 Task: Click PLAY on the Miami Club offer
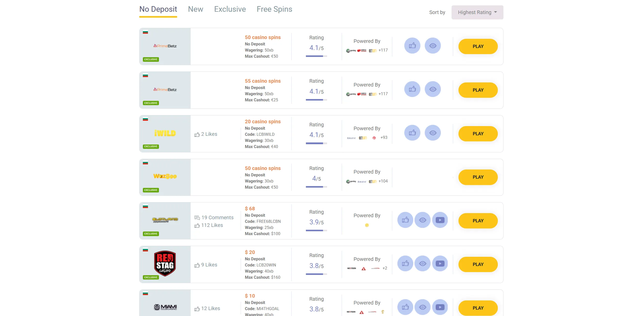coord(478,308)
